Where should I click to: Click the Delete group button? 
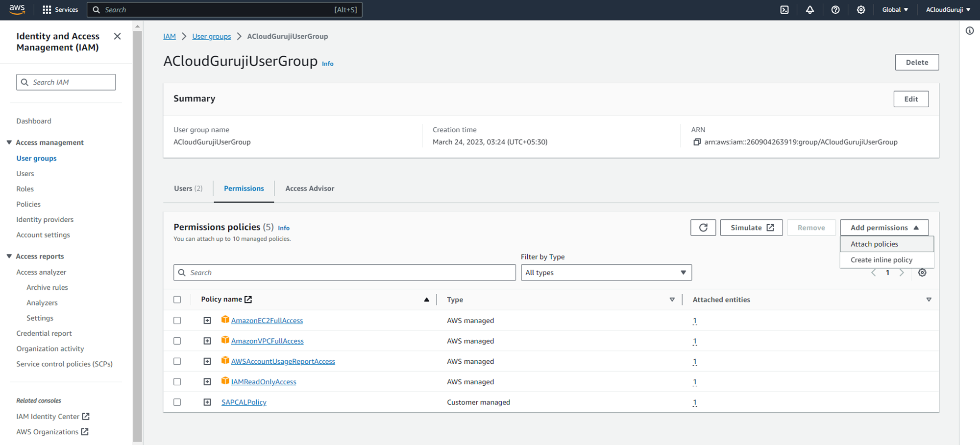coord(916,62)
